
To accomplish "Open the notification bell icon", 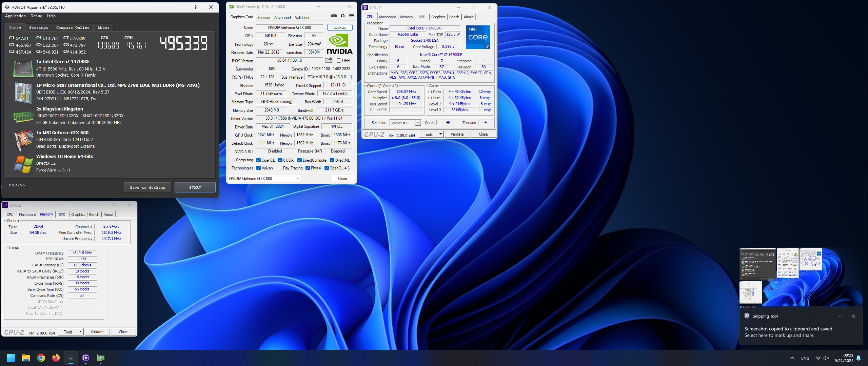I will click(x=859, y=358).
